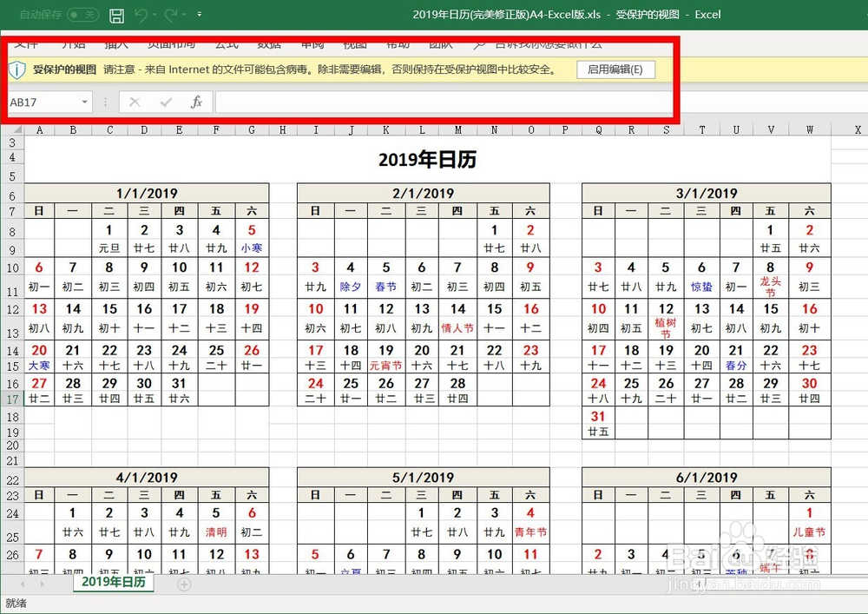Click the 启用编辑(E) button

(615, 69)
